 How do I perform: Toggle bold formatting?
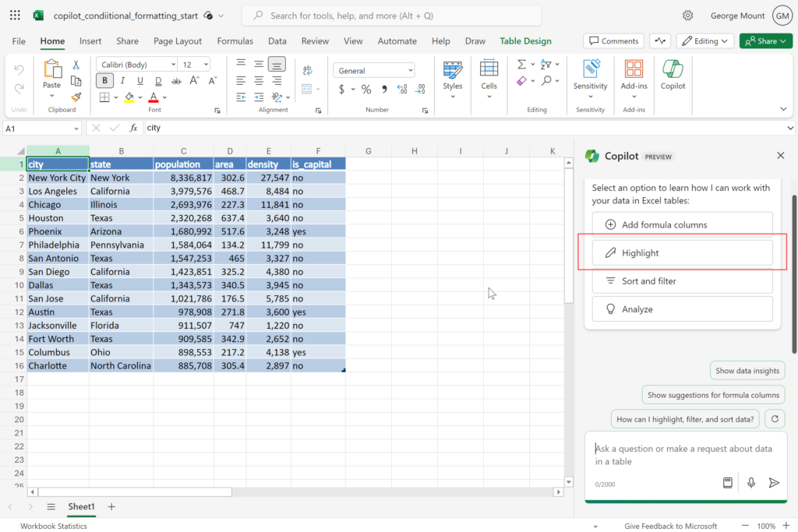click(x=104, y=80)
